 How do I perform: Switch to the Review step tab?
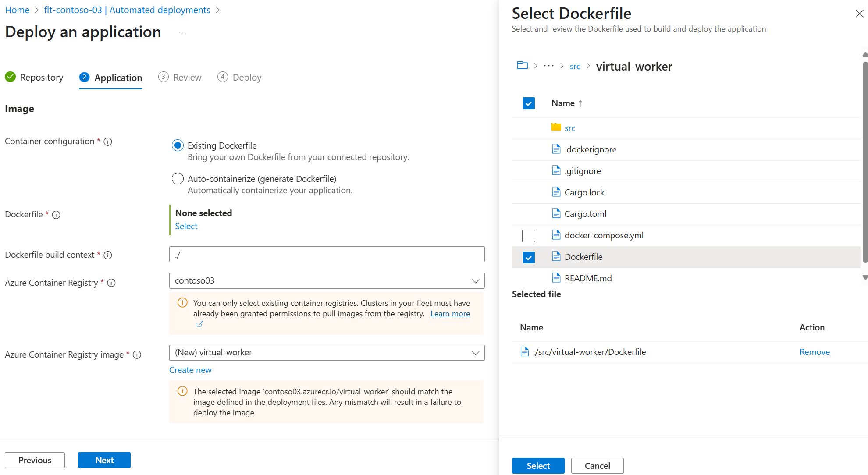pos(180,78)
